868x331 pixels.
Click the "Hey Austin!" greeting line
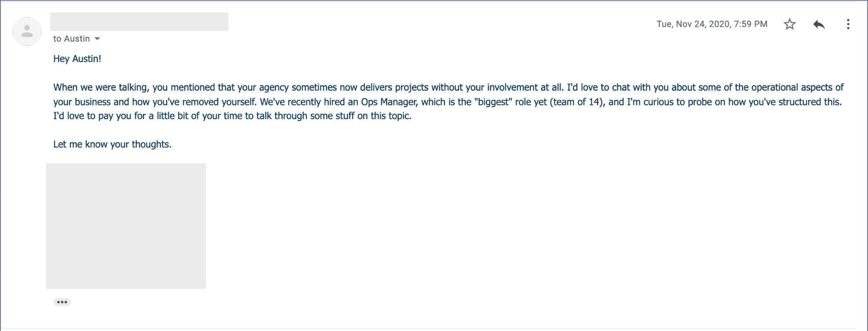(x=77, y=59)
